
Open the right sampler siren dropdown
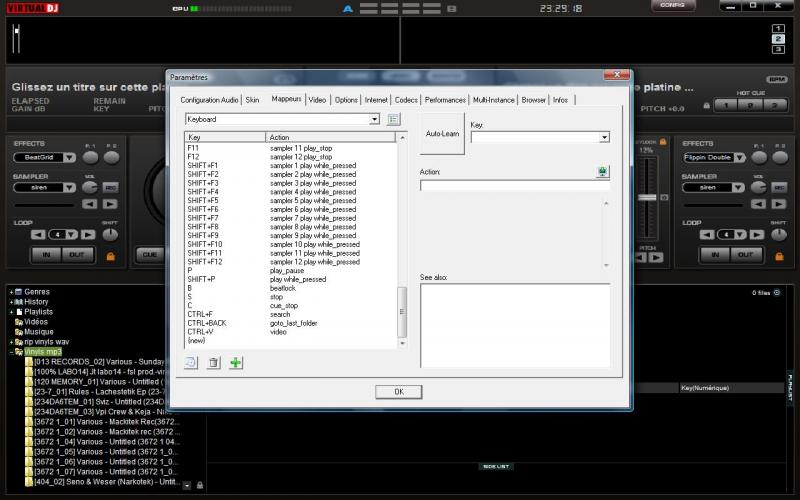click(738, 188)
